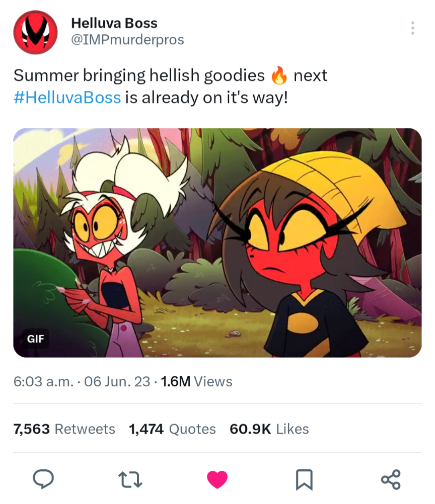Viewport: 435px width, 504px height.
Task: View the 1,474 Quotes list
Action: point(172,429)
